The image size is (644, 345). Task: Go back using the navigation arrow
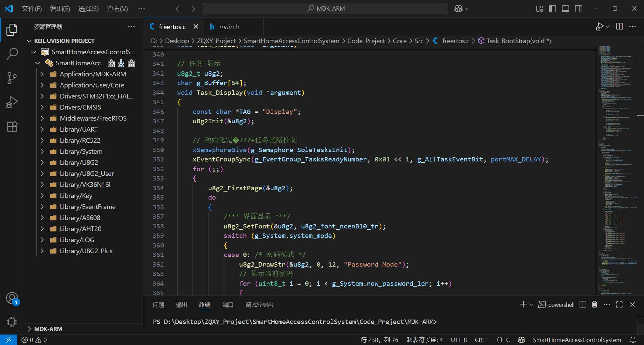point(179,9)
